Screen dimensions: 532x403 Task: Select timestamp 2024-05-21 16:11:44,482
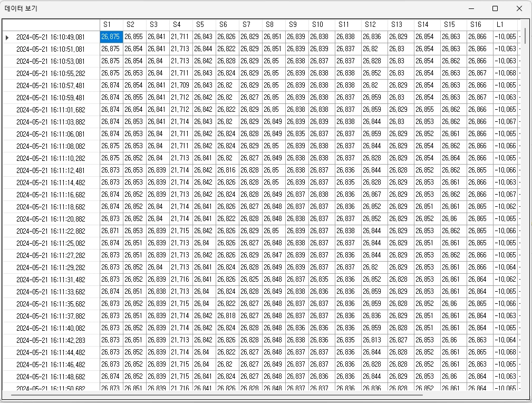tap(51, 353)
